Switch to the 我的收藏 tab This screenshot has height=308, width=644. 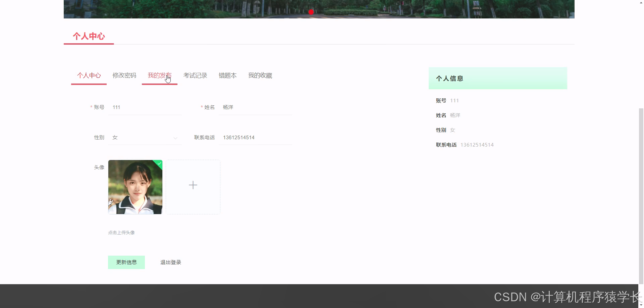[x=260, y=75]
